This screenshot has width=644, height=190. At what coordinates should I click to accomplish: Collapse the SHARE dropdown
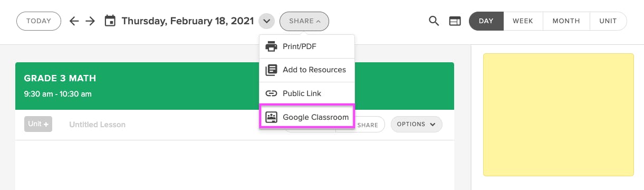point(304,21)
